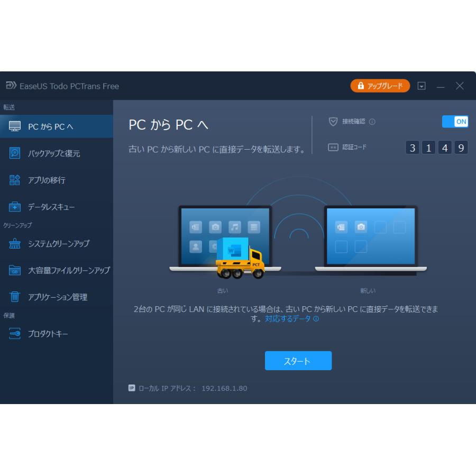Click the blue スタート button
Image resolution: width=476 pixels, height=476 pixels.
coord(298,361)
